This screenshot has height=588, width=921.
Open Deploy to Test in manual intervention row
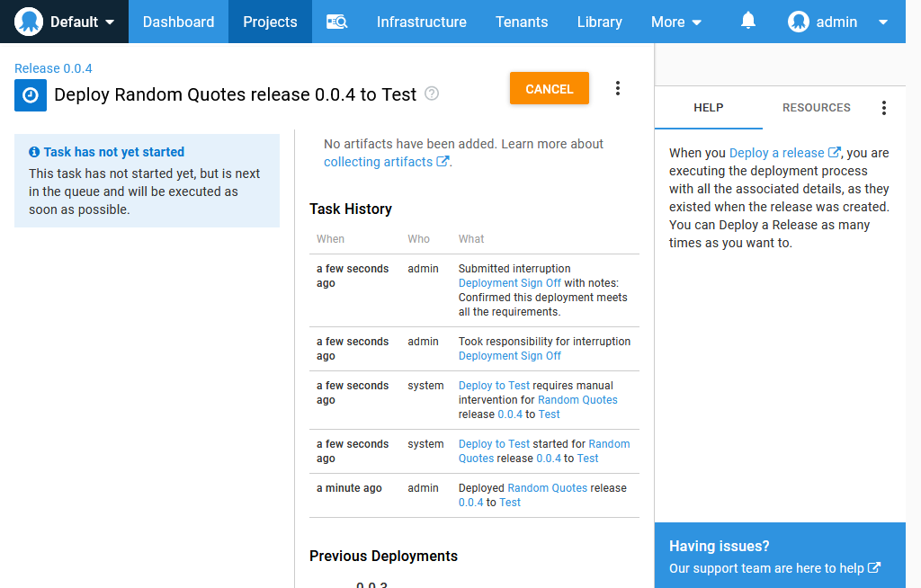(494, 386)
